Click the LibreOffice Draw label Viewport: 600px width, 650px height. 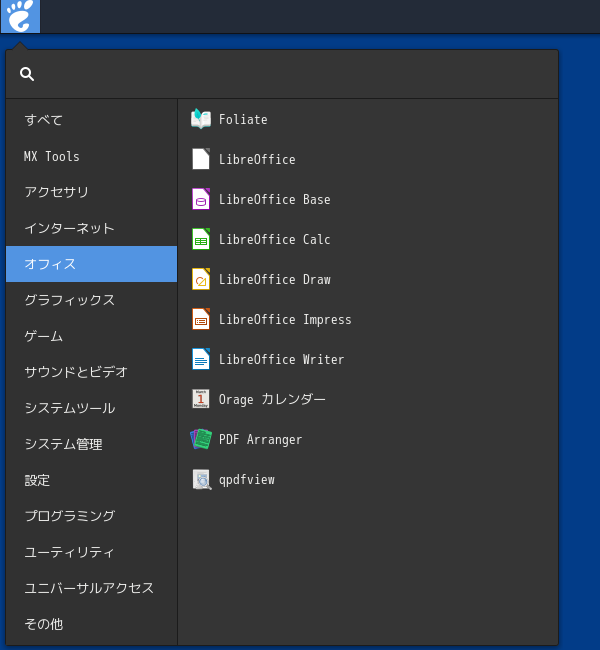point(274,279)
